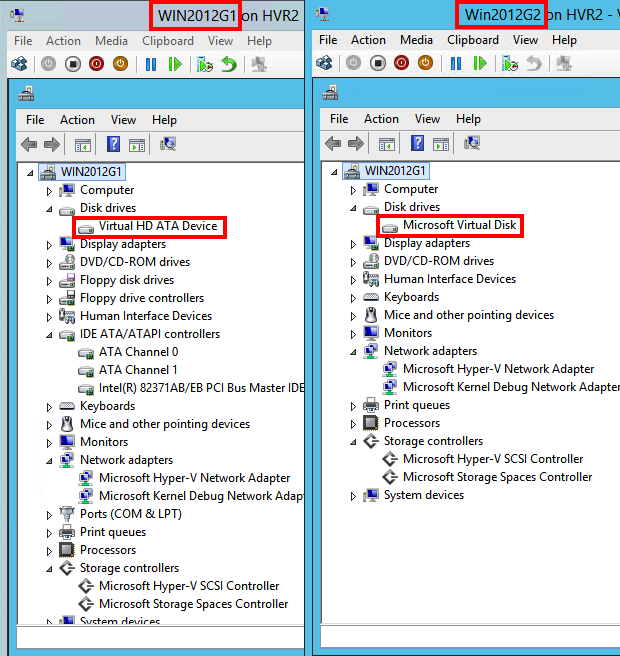The image size is (620, 656).
Task: Click the Turn Off stop button in Win2012G2 toolbar
Action: (378, 64)
